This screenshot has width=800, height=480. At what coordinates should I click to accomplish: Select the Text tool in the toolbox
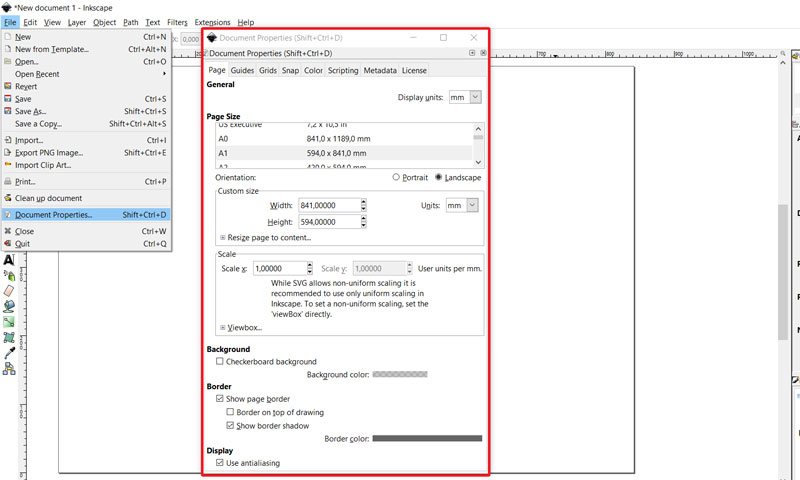(9, 260)
